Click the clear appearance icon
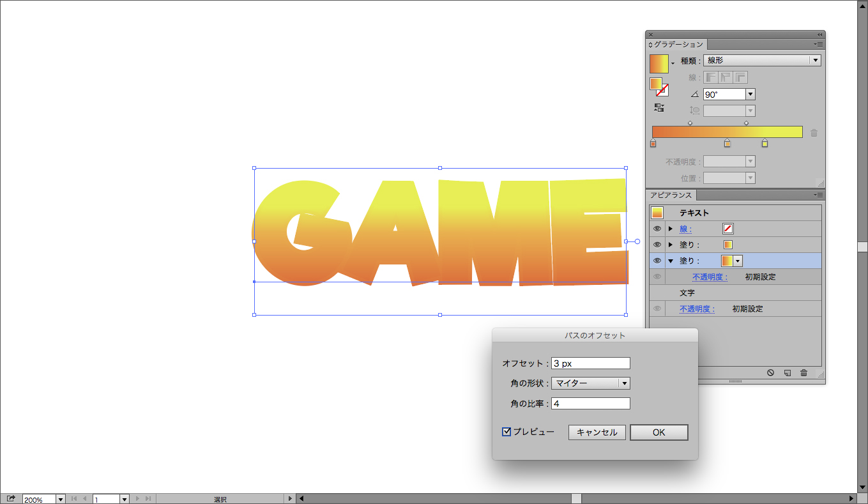The height and width of the screenshot is (504, 868). pos(771,372)
